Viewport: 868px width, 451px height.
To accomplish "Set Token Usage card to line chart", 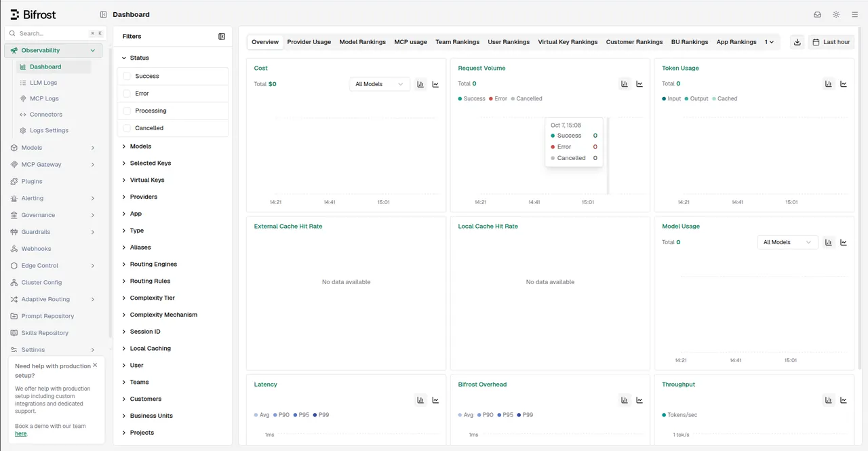I will point(844,84).
